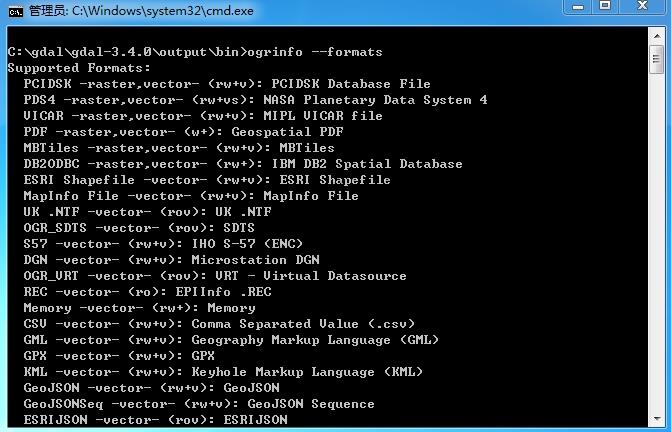Click the vertical scrollbar thumb
Viewport: 671px width, 432px height.
pos(657,59)
